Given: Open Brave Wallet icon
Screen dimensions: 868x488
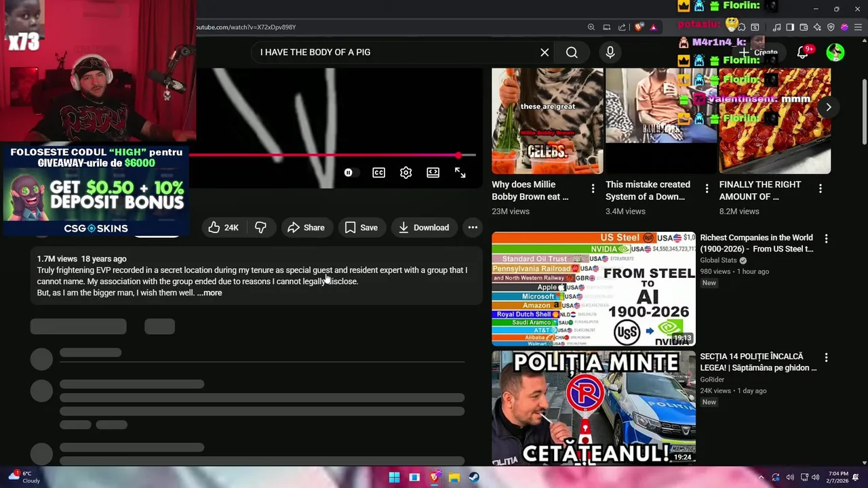Looking at the screenshot, I should (x=804, y=27).
